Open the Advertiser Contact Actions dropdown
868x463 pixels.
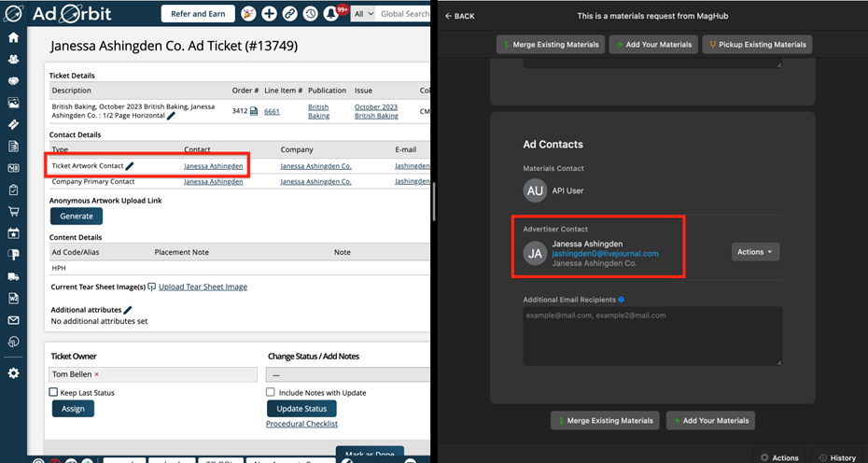[755, 252]
